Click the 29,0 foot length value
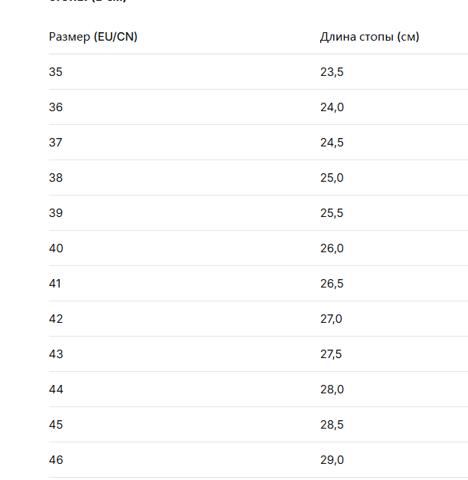 (x=332, y=460)
